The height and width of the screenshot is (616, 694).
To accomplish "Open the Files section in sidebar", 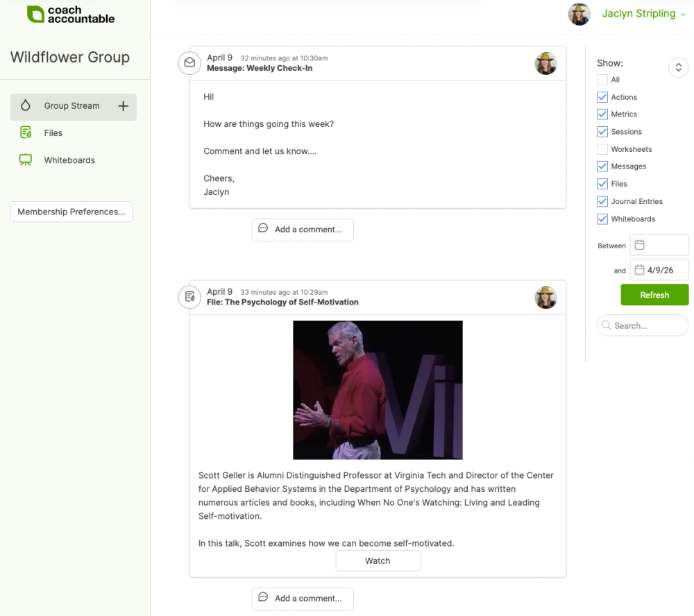I will (53, 132).
